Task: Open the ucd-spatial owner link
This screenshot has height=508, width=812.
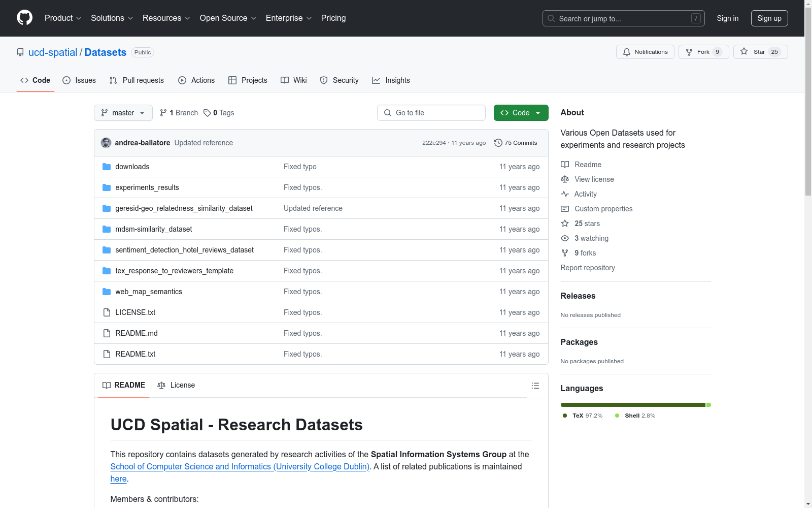Action: point(53,52)
